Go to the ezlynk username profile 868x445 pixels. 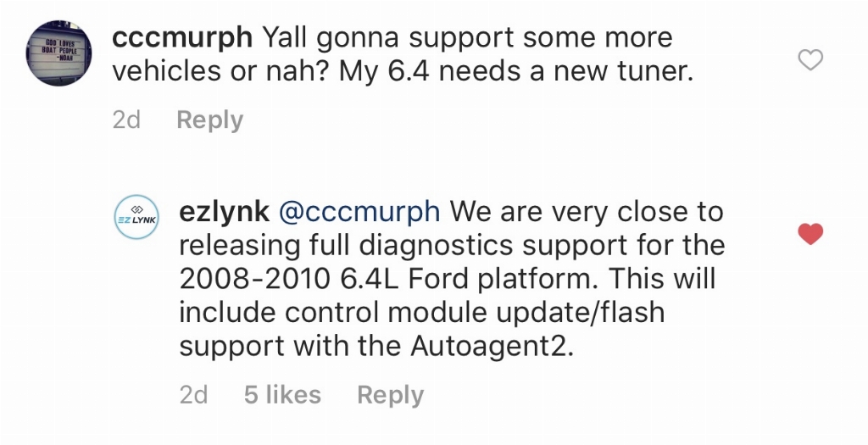click(x=224, y=213)
